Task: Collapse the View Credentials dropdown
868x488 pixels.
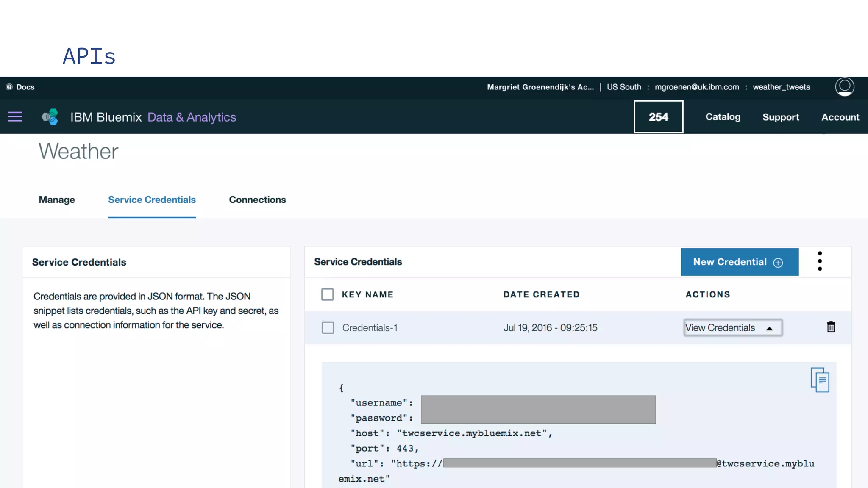Action: 732,328
